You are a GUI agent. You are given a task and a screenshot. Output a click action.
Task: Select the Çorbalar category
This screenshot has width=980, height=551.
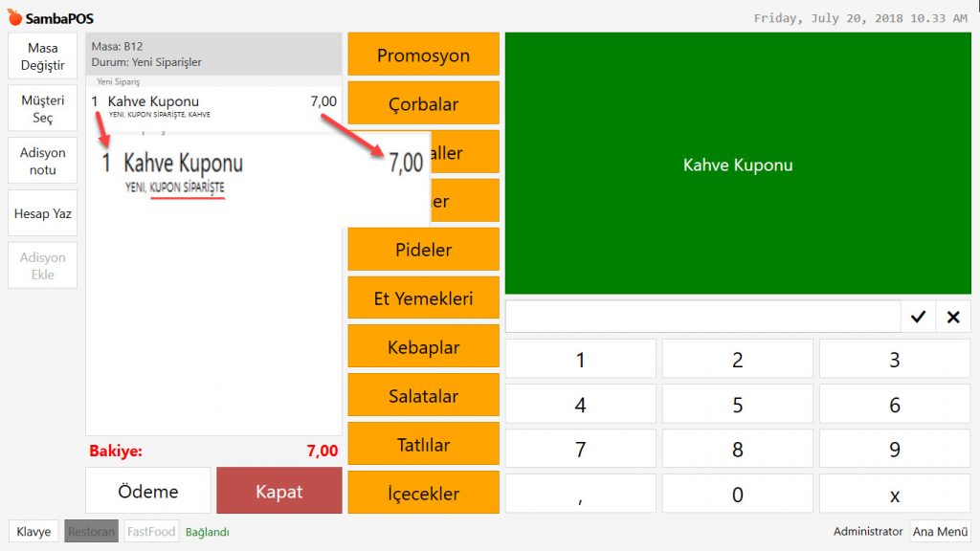423,104
